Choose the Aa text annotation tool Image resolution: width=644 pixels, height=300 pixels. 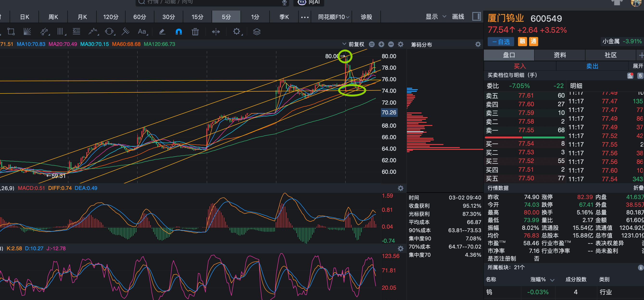point(142,31)
